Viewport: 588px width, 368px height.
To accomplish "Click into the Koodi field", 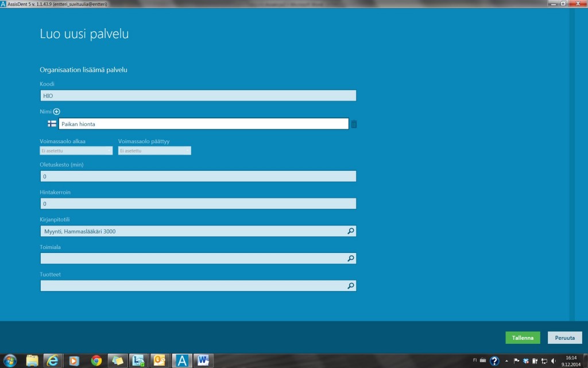I will [x=198, y=96].
